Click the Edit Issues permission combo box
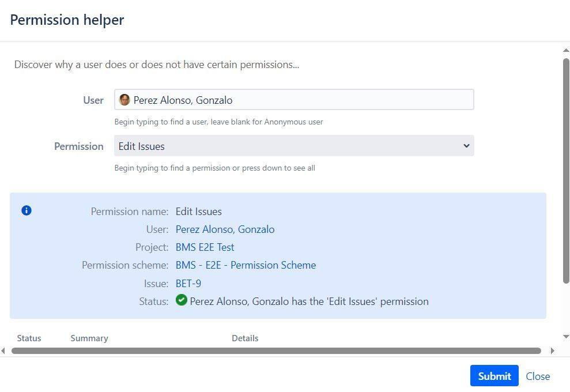 (294, 146)
